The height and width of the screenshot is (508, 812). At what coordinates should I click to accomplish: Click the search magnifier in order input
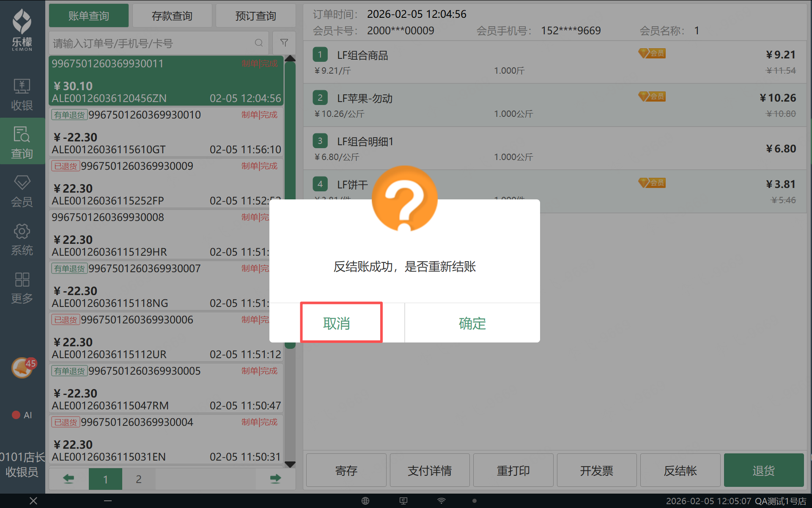(x=259, y=43)
